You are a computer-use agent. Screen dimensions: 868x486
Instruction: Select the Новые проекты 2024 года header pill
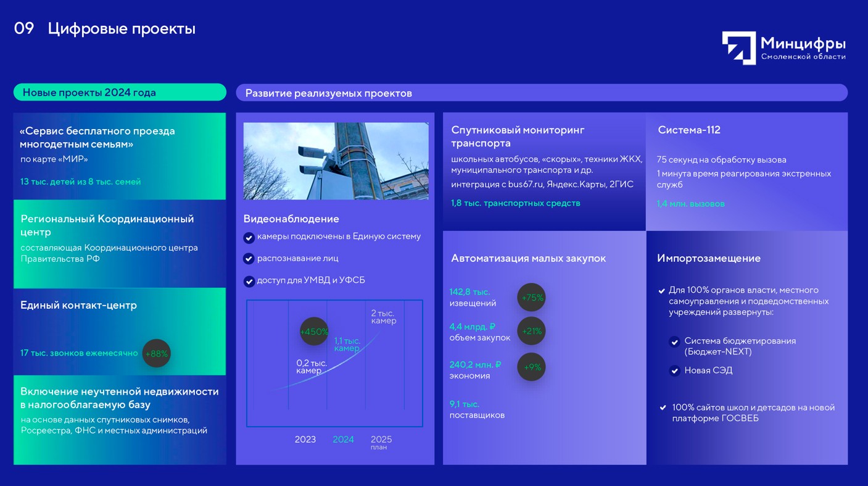click(120, 92)
